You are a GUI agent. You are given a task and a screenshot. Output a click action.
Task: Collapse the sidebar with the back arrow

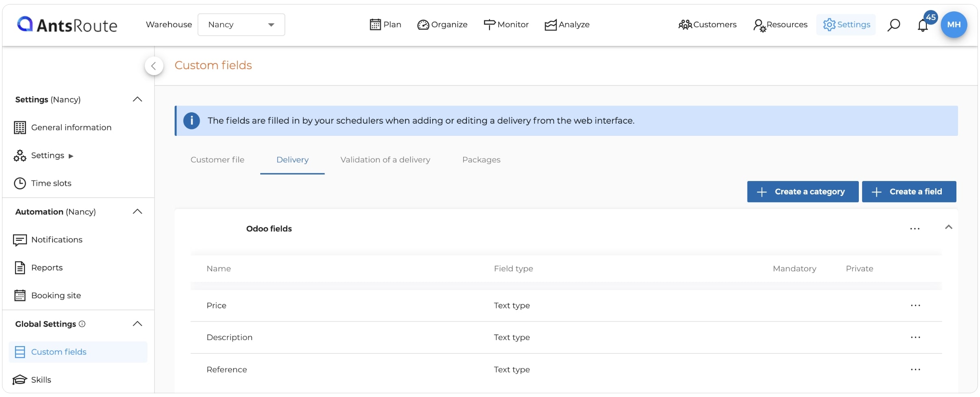pos(154,66)
